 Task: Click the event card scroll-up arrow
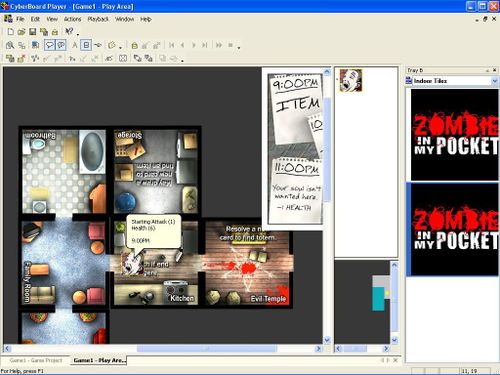(x=327, y=72)
